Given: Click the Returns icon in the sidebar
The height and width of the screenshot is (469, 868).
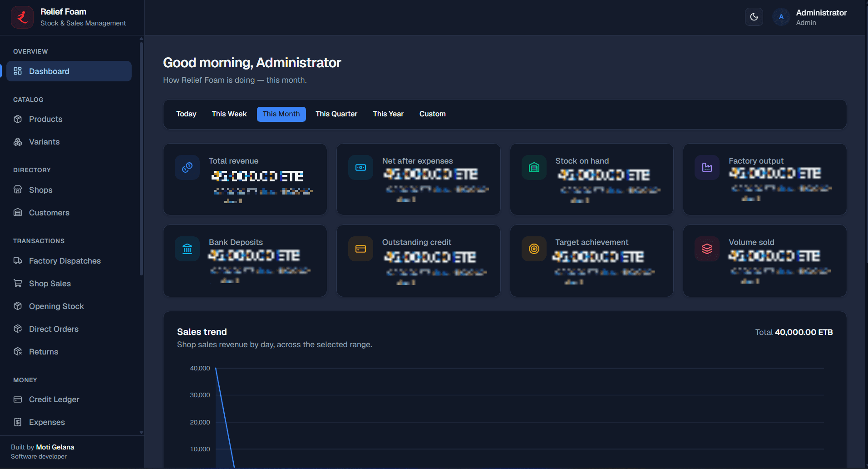Looking at the screenshot, I should pyautogui.click(x=18, y=351).
